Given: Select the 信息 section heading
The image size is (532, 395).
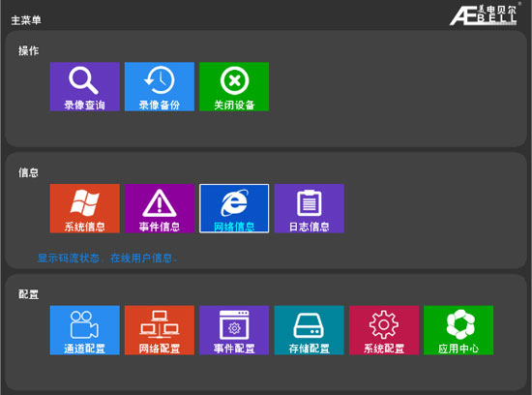Looking at the screenshot, I should coord(28,172).
